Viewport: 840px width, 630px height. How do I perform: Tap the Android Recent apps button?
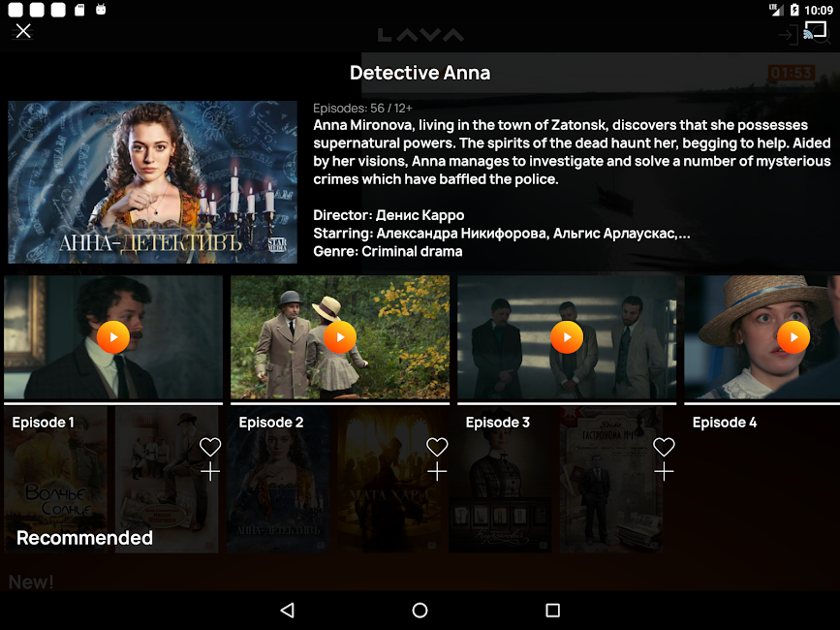[552, 611]
